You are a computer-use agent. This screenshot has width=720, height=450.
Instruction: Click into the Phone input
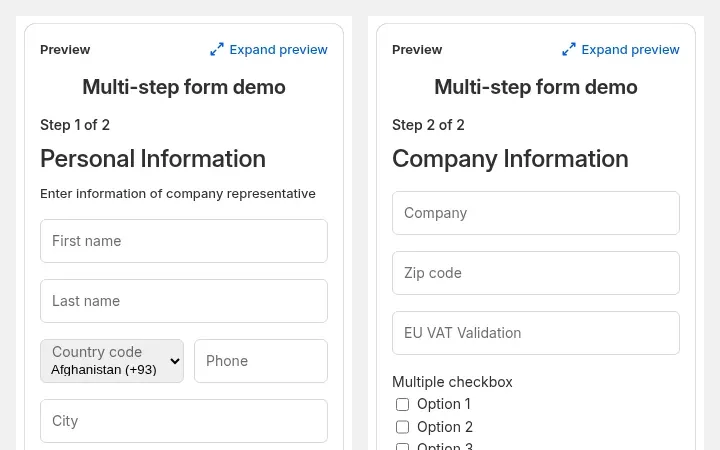[261, 361]
